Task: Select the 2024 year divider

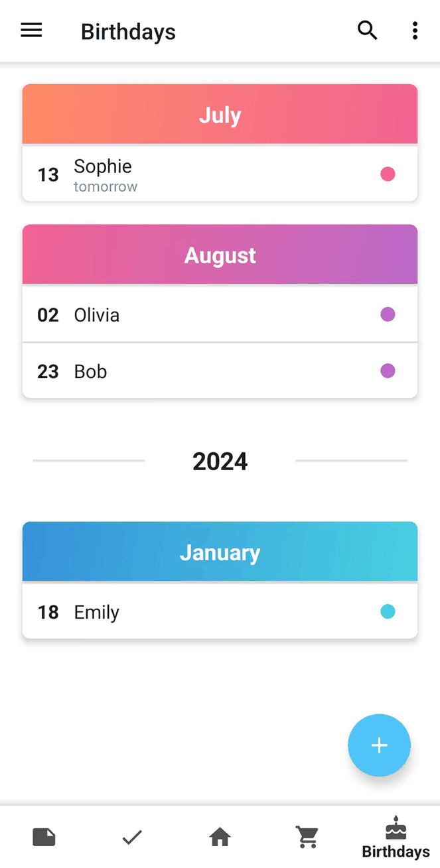Action: [x=220, y=461]
